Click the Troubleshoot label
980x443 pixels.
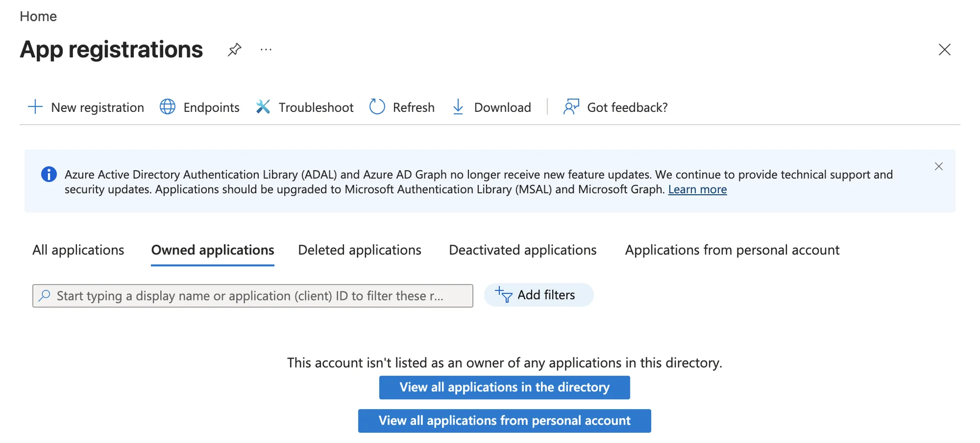click(316, 107)
